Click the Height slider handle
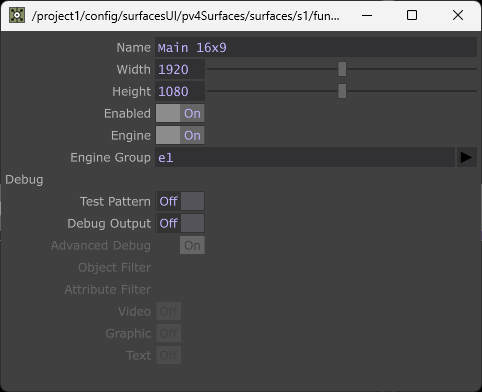Screen dimensions: 482x392 [x=342, y=91]
